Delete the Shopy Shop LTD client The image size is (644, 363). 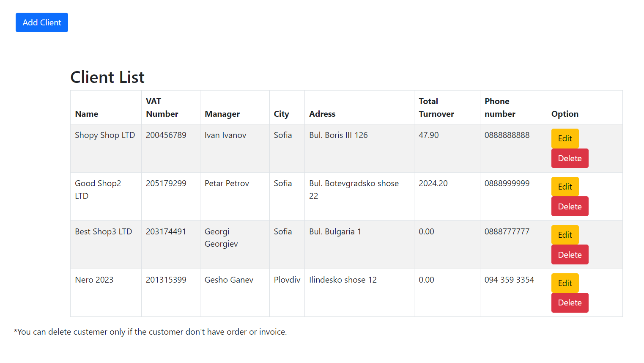point(570,158)
